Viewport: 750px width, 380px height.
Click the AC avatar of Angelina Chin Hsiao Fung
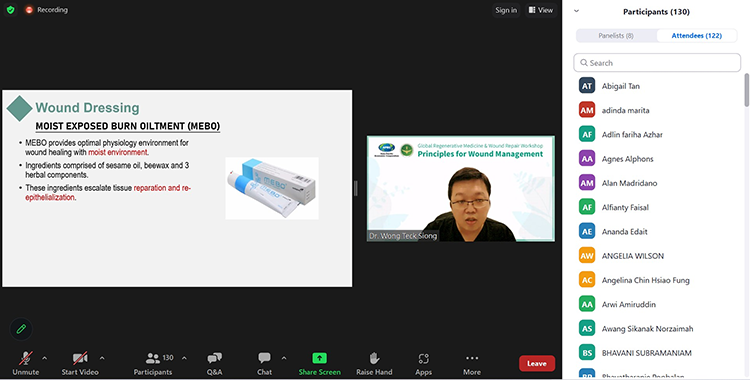[x=587, y=280]
